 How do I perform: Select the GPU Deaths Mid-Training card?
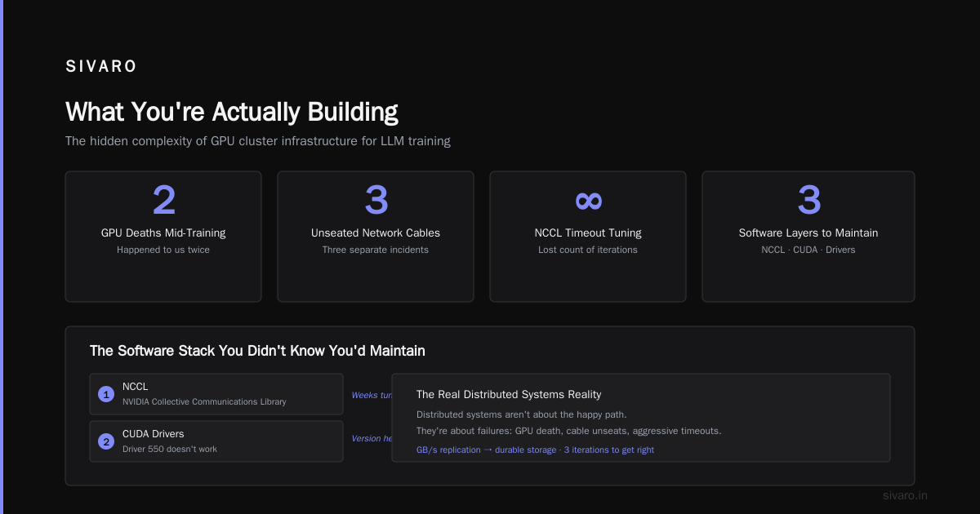(x=163, y=237)
